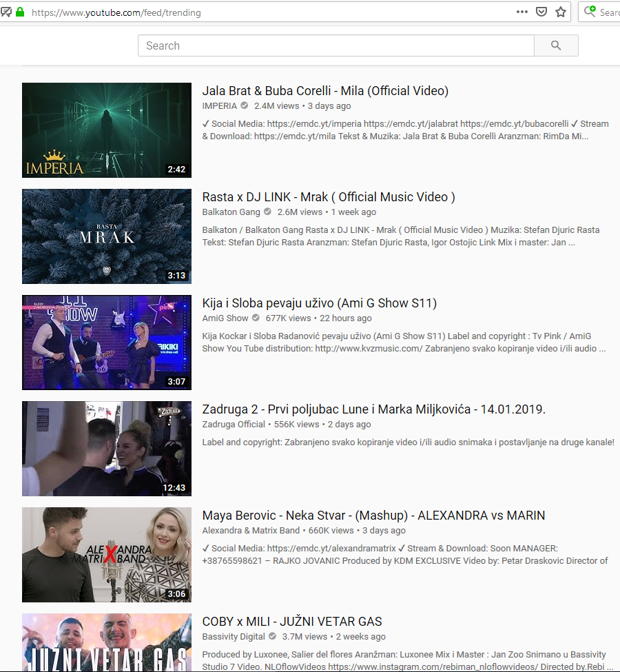Screen dimensions: 620x672
Task: Click '2 weeks ago' upload time text
Action: point(360,637)
